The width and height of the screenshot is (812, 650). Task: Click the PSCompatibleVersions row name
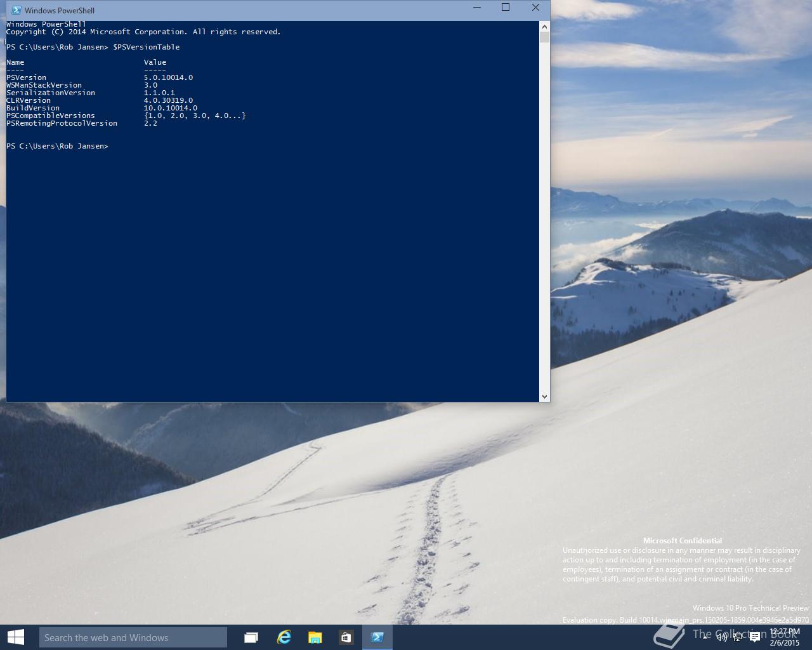click(x=51, y=116)
